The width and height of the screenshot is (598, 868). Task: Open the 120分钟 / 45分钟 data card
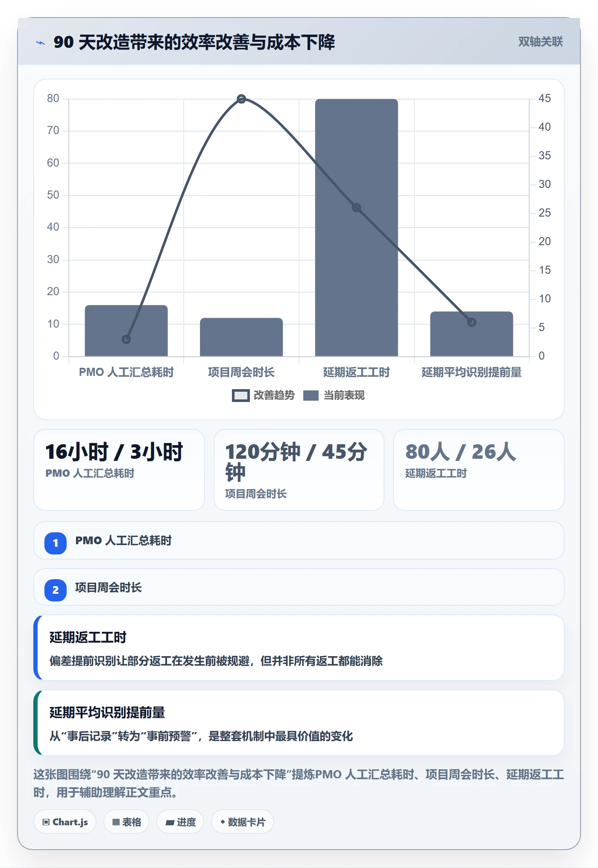tap(299, 470)
